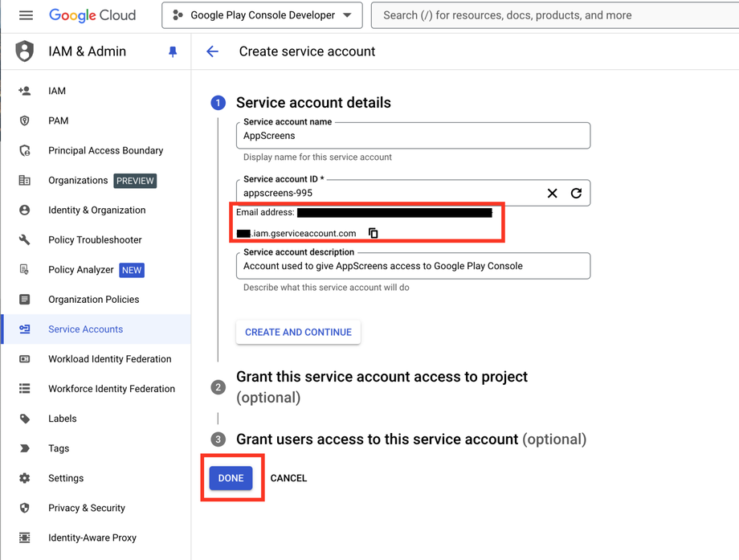Expand step 2 Grant service account access
This screenshot has width=739, height=560.
pyautogui.click(x=382, y=377)
